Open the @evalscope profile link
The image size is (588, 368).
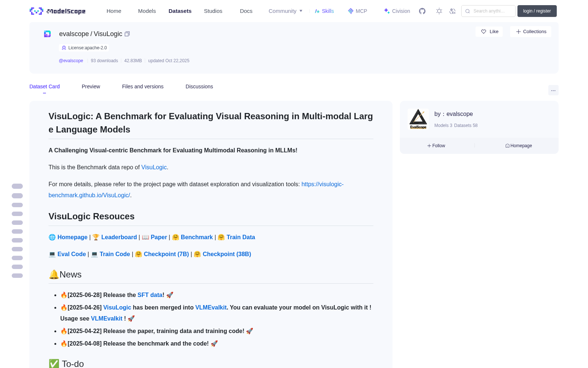(71, 61)
